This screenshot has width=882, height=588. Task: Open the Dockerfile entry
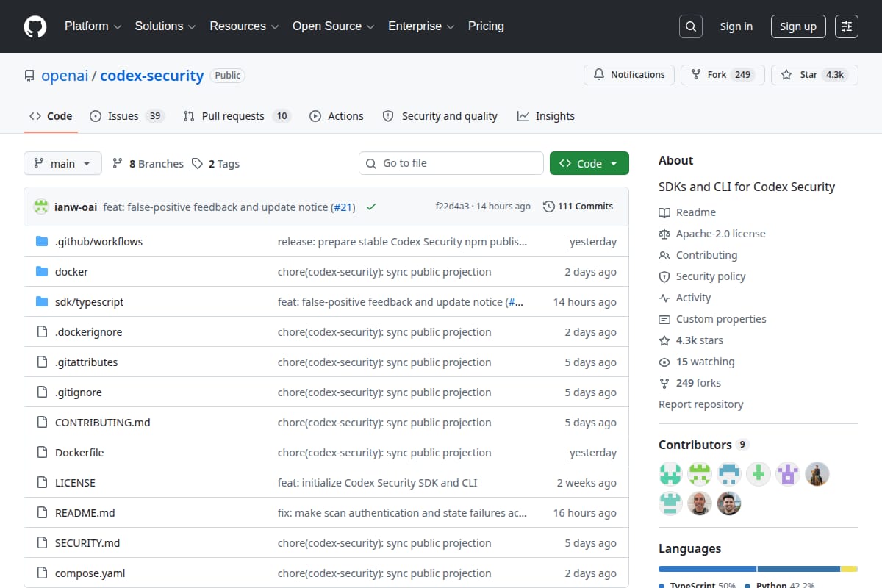[79, 453]
